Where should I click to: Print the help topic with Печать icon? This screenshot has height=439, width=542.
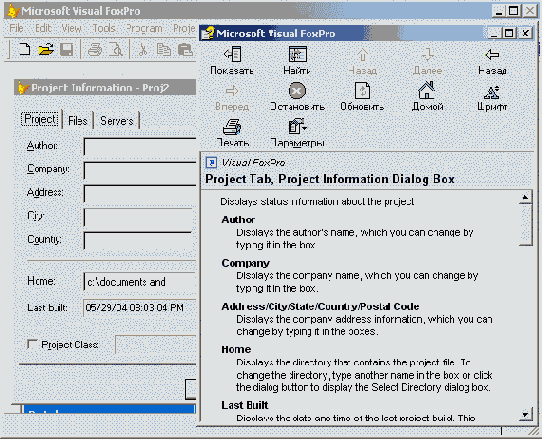pos(232,133)
